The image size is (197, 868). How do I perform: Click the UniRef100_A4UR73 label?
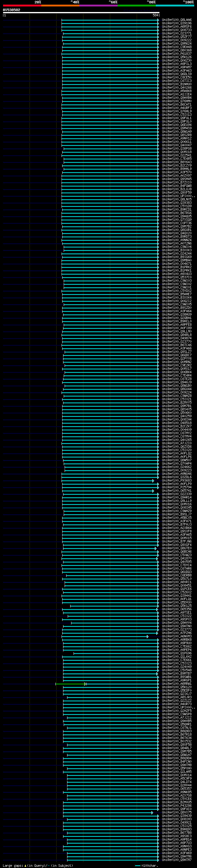(x=177, y=704)
